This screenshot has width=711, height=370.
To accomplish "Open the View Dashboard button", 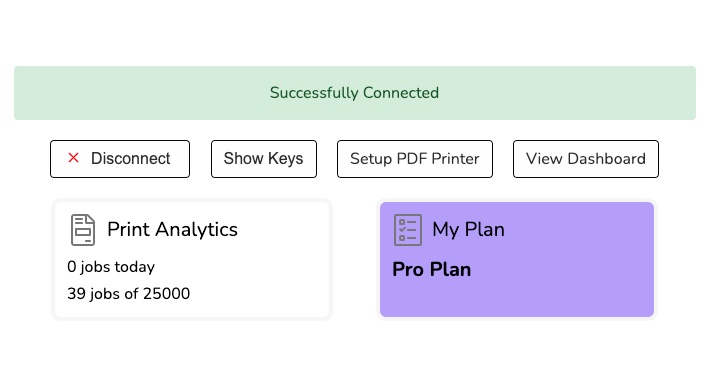I will [x=585, y=159].
